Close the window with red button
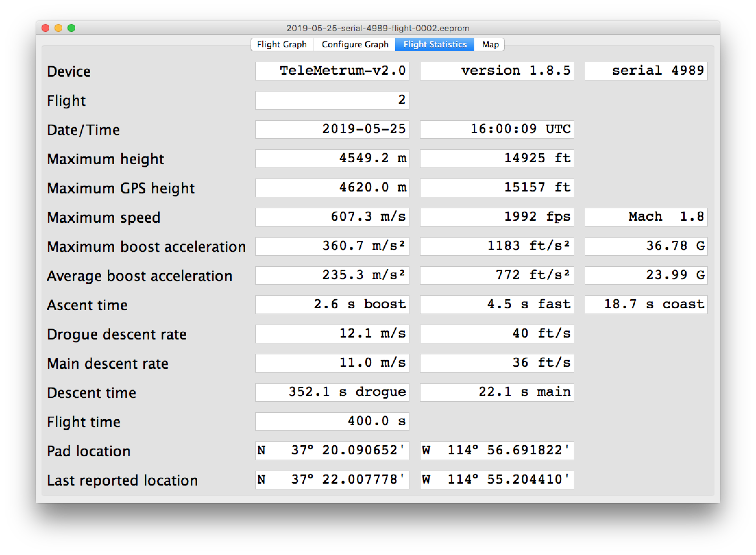This screenshot has width=756, height=555. [x=46, y=28]
